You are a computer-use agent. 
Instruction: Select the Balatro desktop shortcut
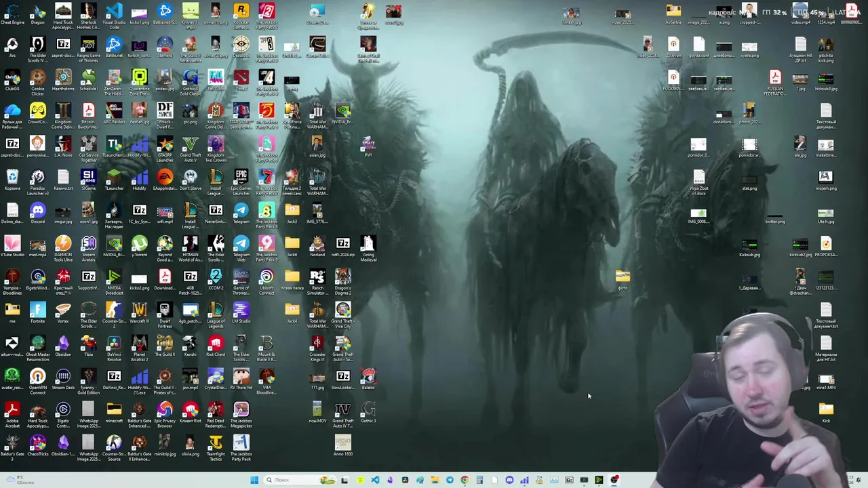click(368, 380)
